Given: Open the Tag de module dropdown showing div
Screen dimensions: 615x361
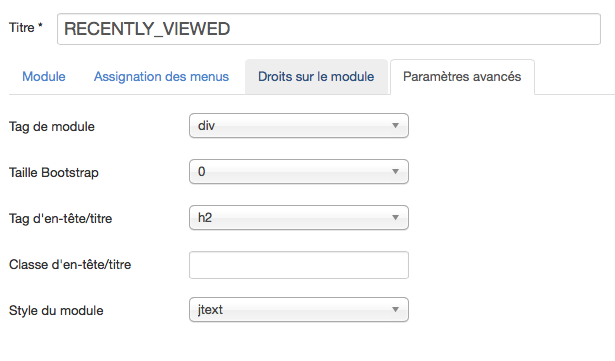Looking at the screenshot, I should (x=299, y=126).
